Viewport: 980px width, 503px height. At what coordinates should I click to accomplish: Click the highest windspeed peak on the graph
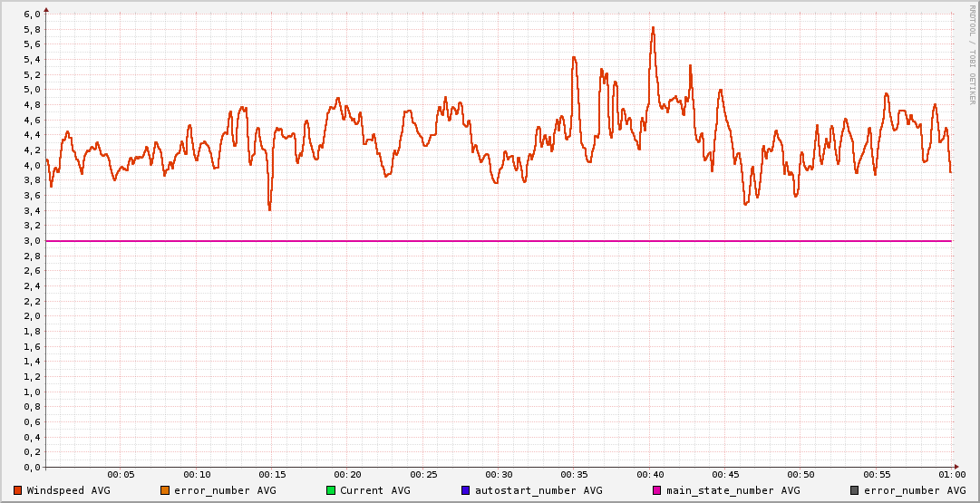653,28
